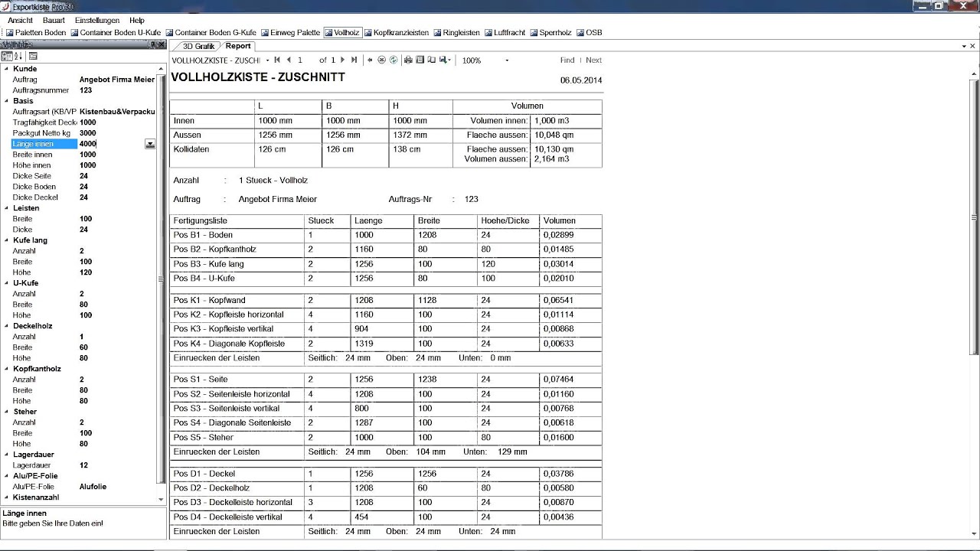The image size is (980, 551).
Task: Collapse the U-Kufe property group
Action: pyautogui.click(x=7, y=283)
